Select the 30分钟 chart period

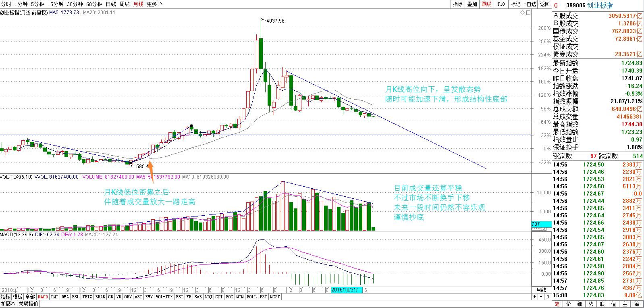(75, 4)
